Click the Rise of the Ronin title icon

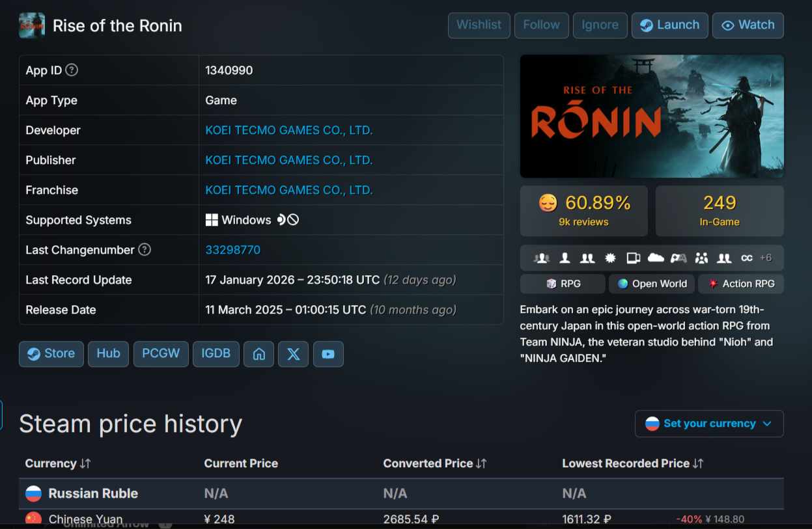pyautogui.click(x=32, y=25)
